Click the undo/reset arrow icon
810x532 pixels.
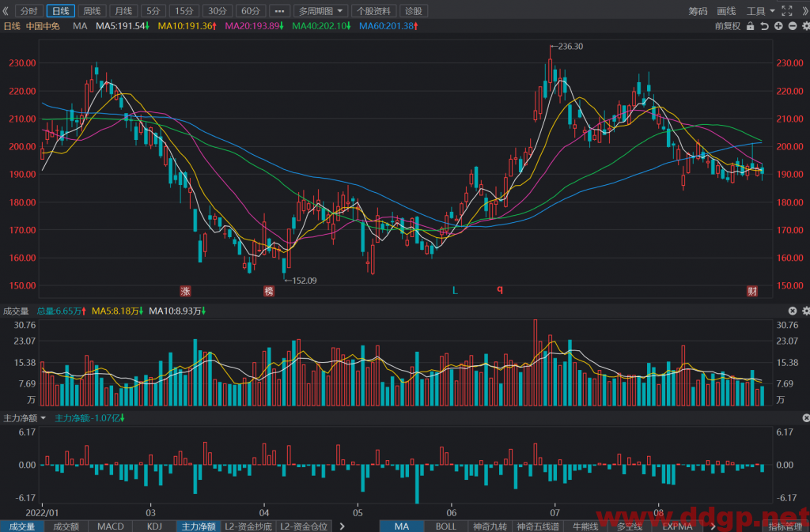point(765,26)
